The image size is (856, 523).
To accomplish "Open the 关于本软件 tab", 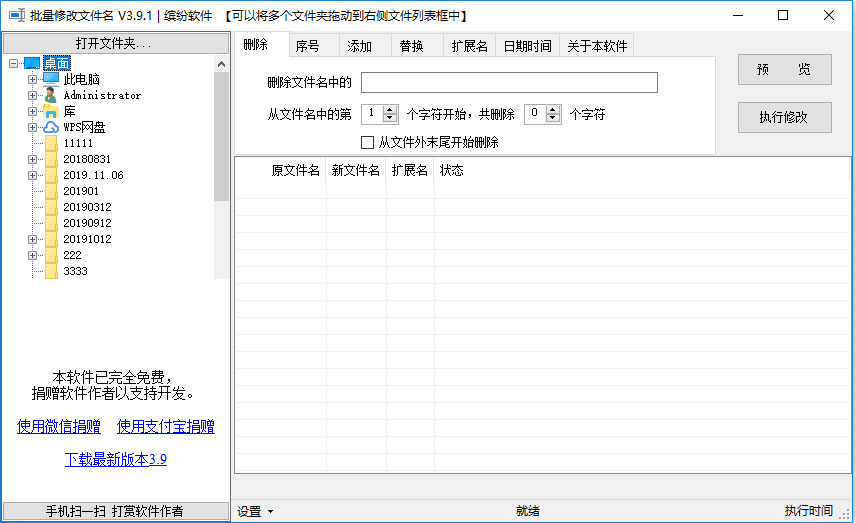I will tap(597, 46).
